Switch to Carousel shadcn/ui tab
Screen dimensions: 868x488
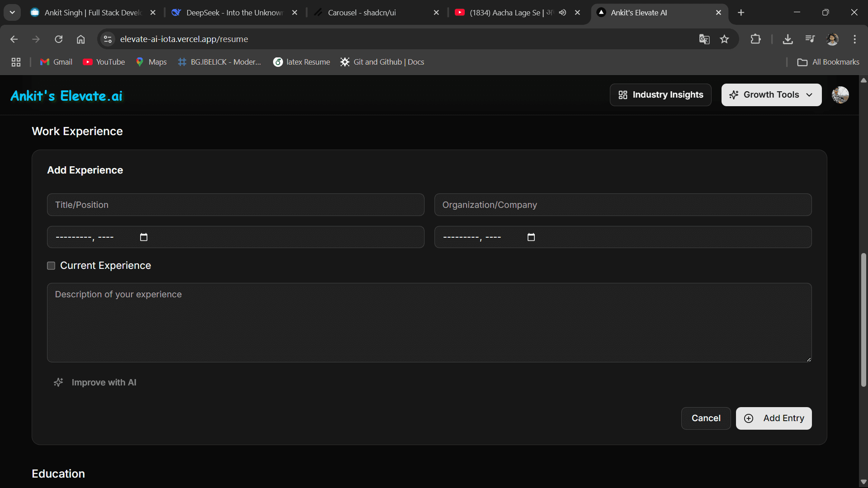coord(362,13)
